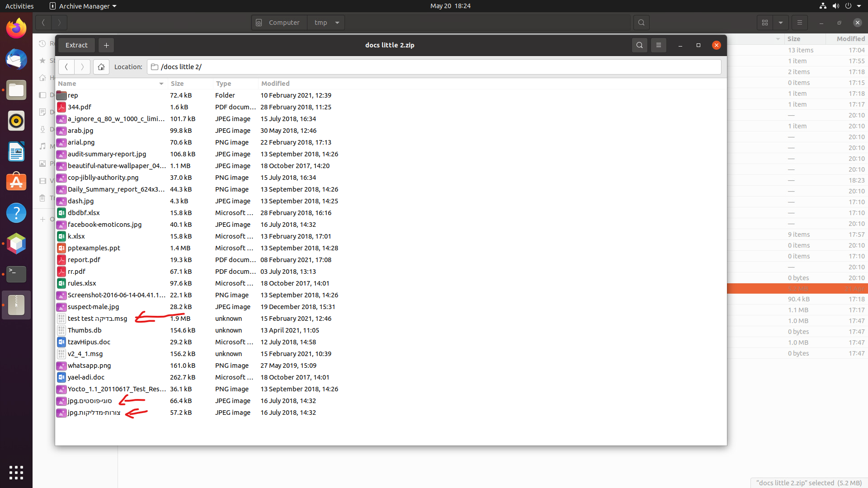Click the volume icon in the top bar
This screenshot has height=488, width=868.
coord(836,6)
